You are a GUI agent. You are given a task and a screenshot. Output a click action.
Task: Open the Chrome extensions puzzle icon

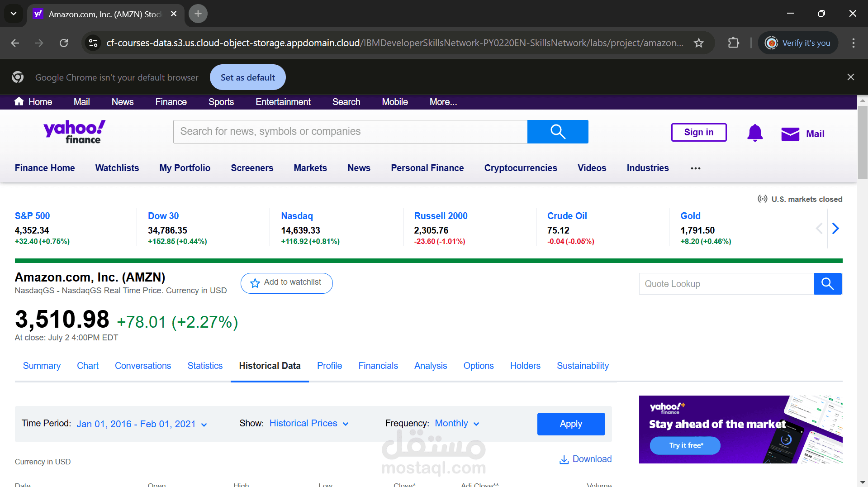pyautogui.click(x=733, y=43)
